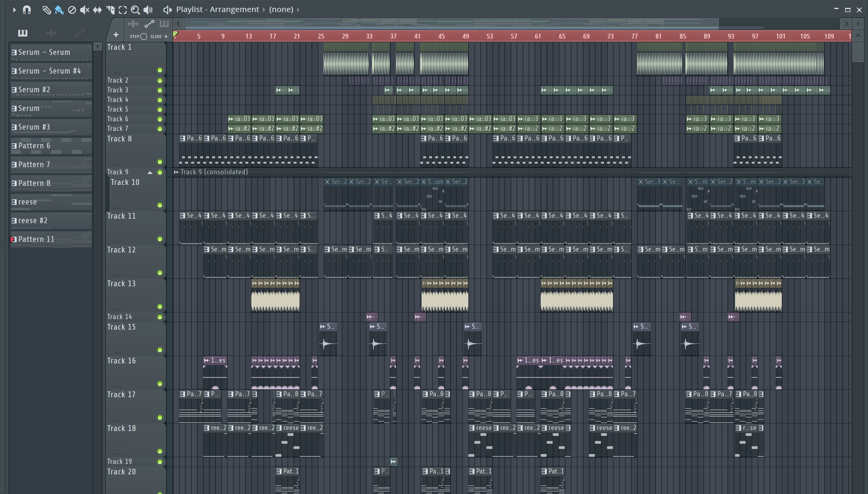The image size is (868, 494).
Task: Mute Track 6 using its green light
Action: (160, 119)
